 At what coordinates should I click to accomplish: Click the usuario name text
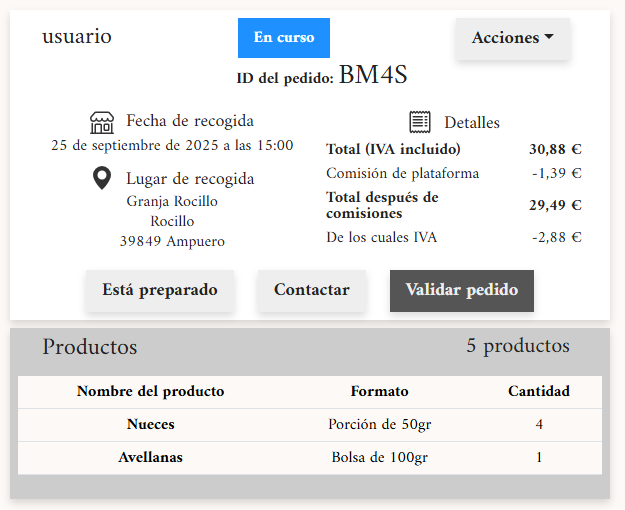point(77,36)
